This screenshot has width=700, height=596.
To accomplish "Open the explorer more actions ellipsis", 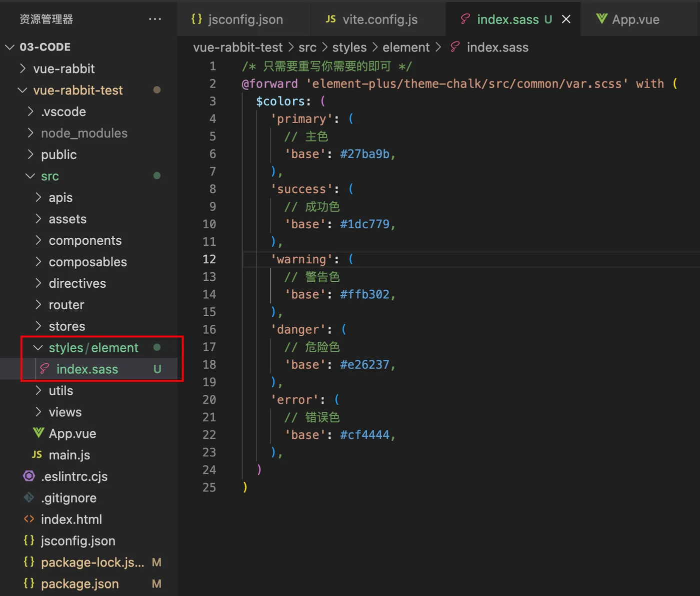I will point(155,19).
